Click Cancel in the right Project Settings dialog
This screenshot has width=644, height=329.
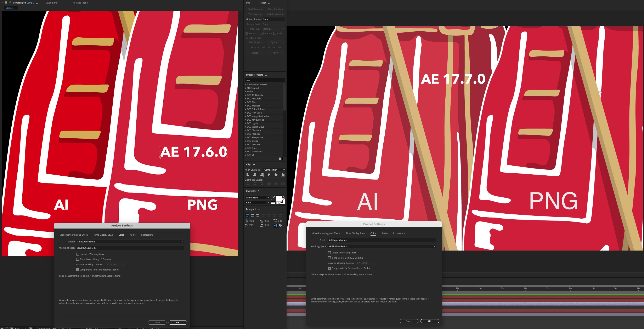[x=409, y=321]
